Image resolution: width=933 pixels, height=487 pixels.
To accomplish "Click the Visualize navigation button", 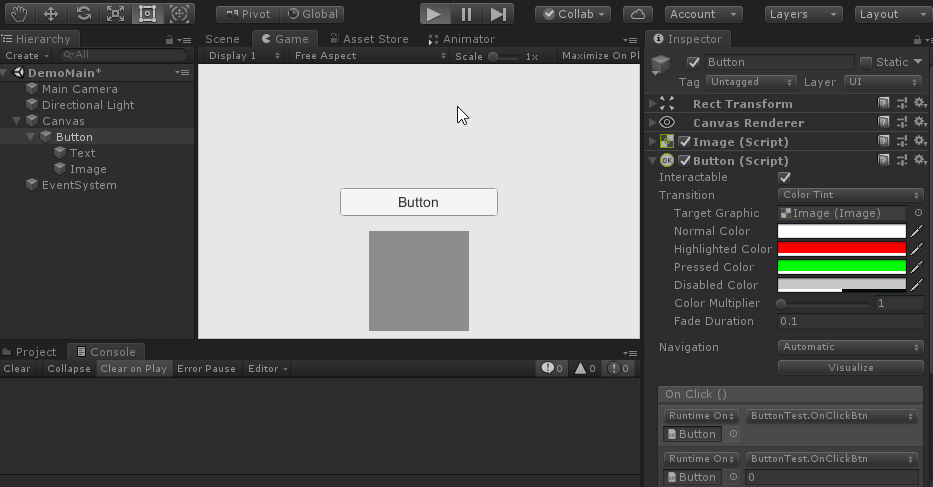I will click(x=851, y=368).
